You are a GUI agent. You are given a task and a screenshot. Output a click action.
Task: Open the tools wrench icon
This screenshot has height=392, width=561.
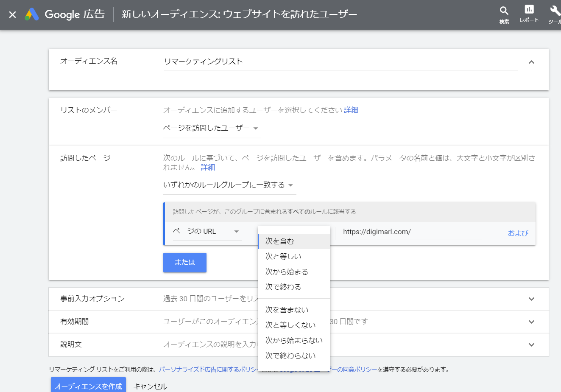(555, 14)
